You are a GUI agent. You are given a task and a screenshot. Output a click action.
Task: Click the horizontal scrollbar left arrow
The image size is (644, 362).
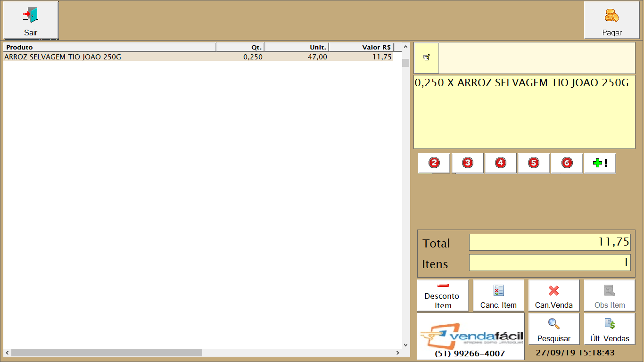click(x=7, y=353)
